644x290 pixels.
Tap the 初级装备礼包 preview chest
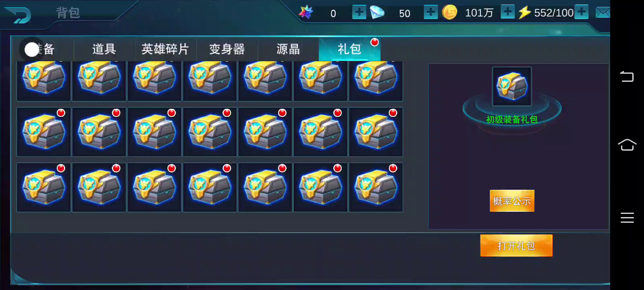[x=512, y=86]
